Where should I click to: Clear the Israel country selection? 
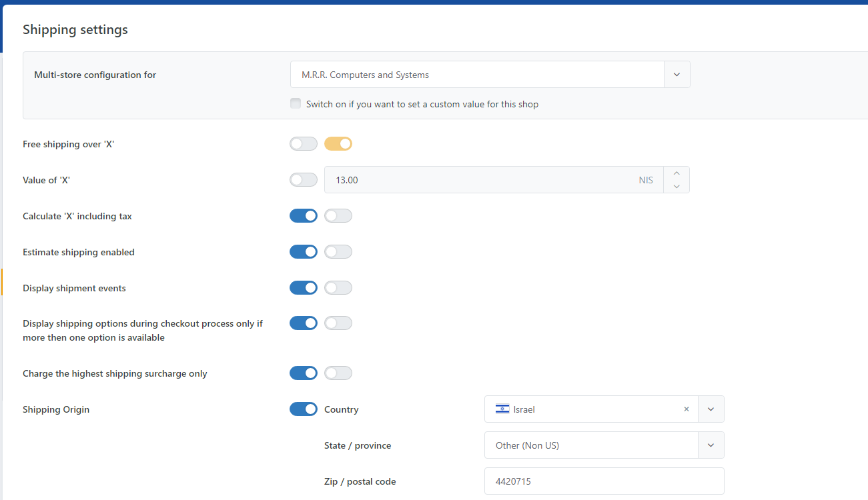687,409
